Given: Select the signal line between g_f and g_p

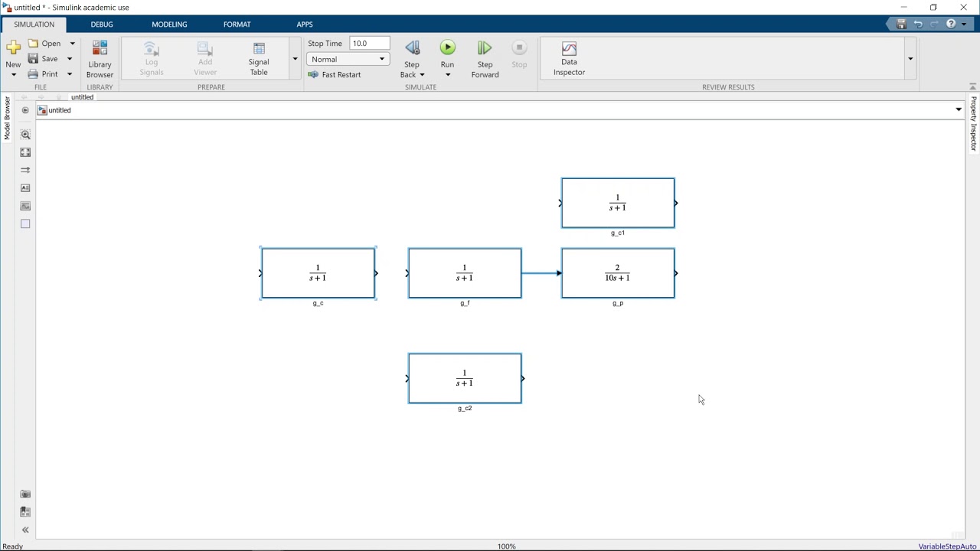Looking at the screenshot, I should point(540,273).
